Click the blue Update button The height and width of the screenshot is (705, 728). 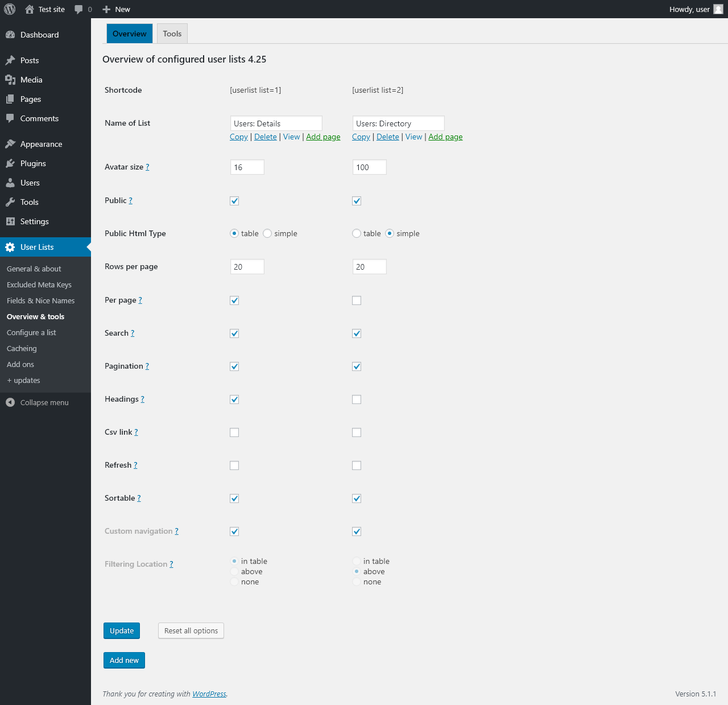coord(122,630)
